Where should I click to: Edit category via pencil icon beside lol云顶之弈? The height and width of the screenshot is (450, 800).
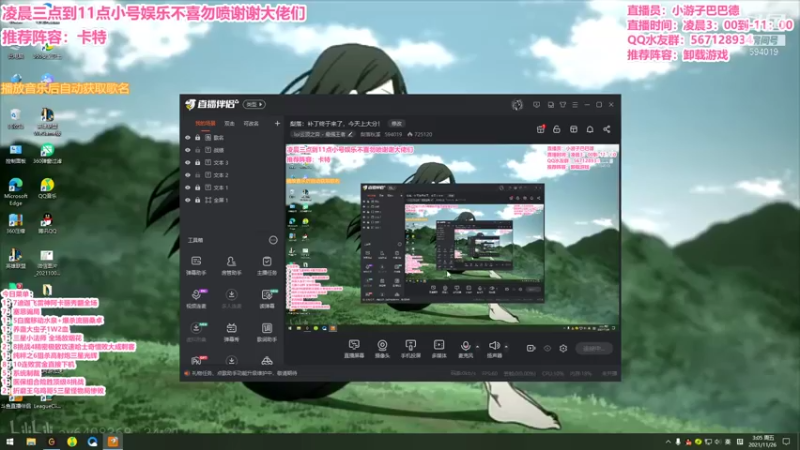(351, 134)
